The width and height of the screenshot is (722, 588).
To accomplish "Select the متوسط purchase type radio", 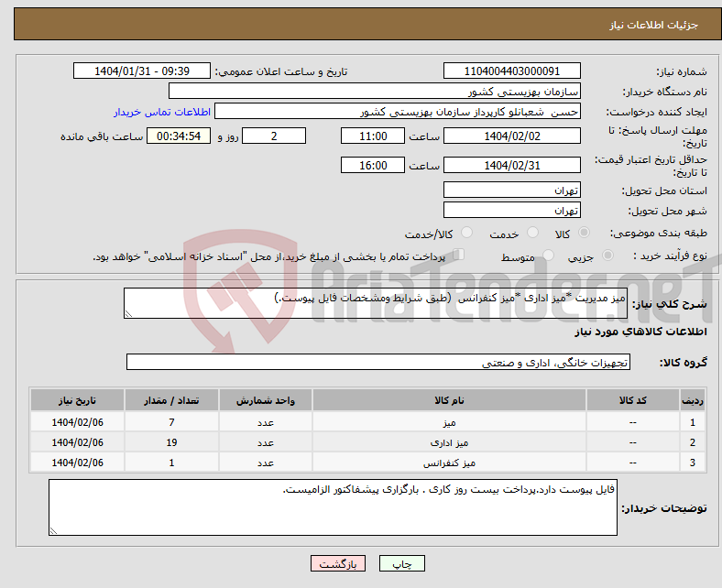I will [548, 256].
